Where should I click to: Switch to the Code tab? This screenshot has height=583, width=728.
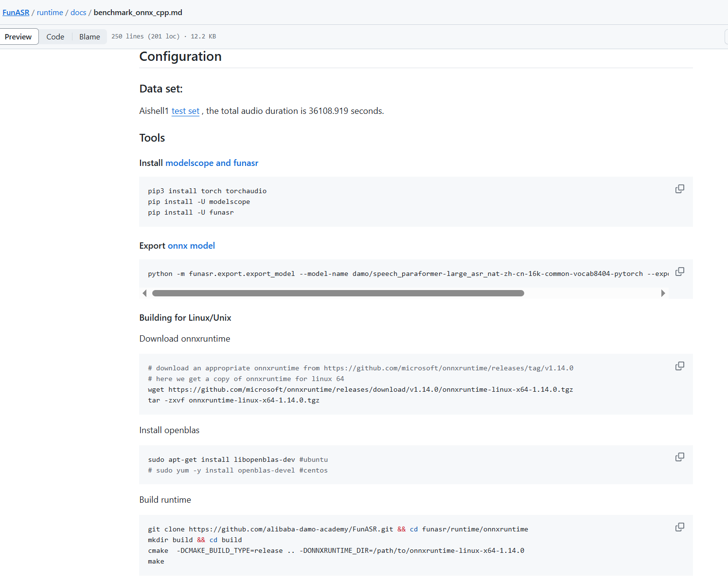point(55,37)
